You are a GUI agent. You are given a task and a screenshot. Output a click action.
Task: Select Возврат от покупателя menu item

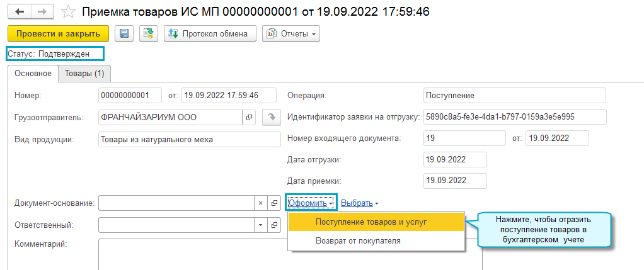pyautogui.click(x=357, y=240)
